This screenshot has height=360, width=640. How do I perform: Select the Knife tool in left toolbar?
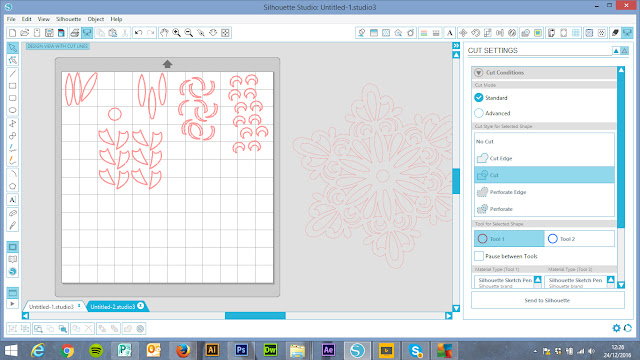pyautogui.click(x=13, y=225)
